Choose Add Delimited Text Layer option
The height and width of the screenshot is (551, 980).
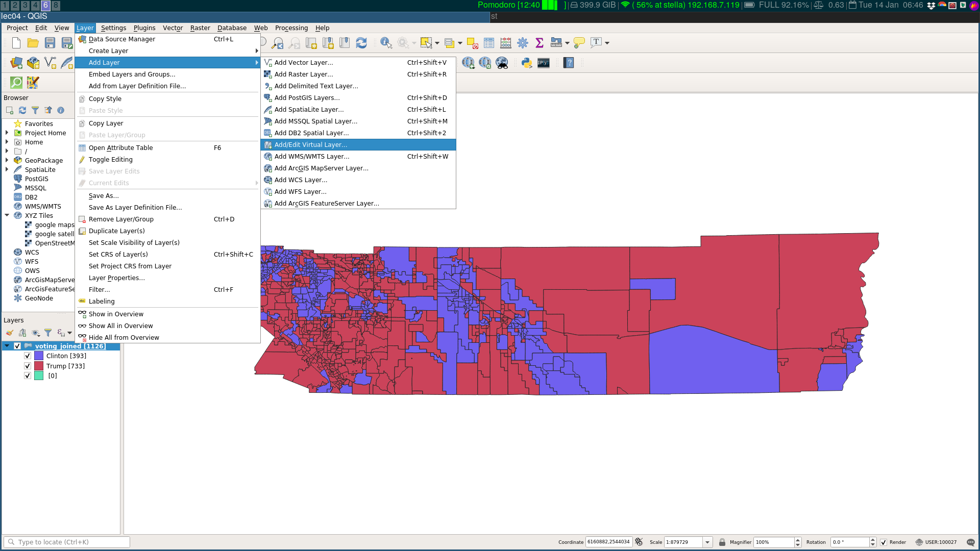tap(316, 86)
